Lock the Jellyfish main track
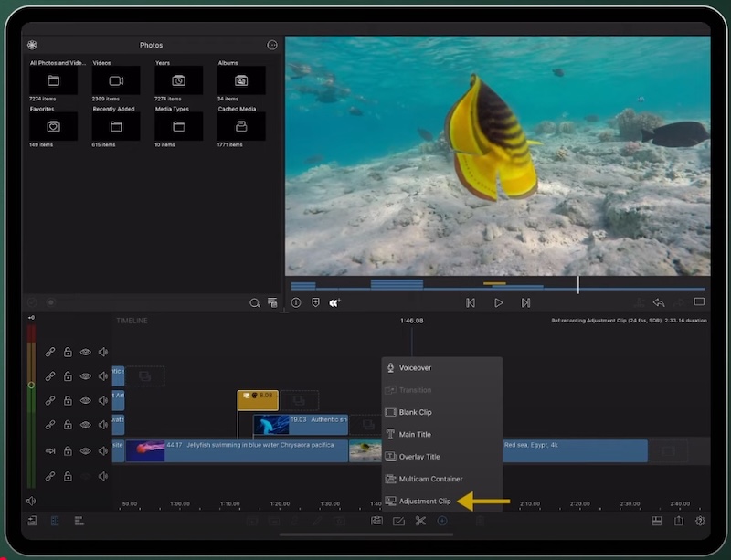Viewport: 731px width, 560px height. 68,451
